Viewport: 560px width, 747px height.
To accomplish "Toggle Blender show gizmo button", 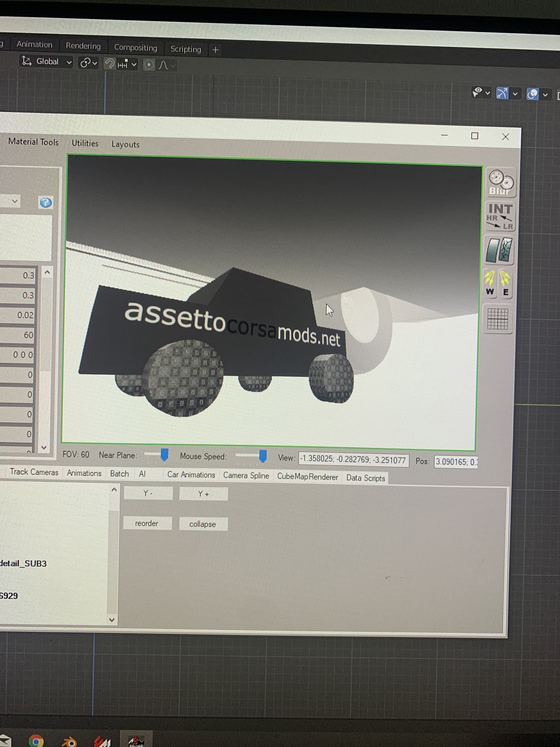I will pyautogui.click(x=502, y=93).
